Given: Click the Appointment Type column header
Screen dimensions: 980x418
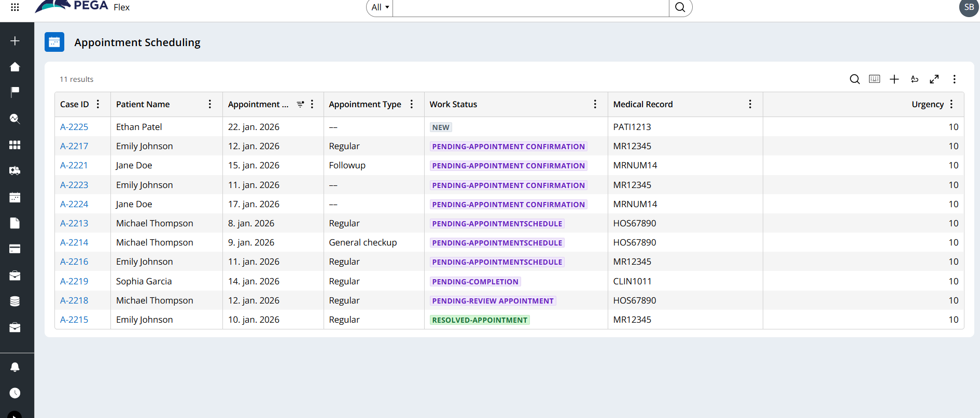Looking at the screenshot, I should pos(365,104).
